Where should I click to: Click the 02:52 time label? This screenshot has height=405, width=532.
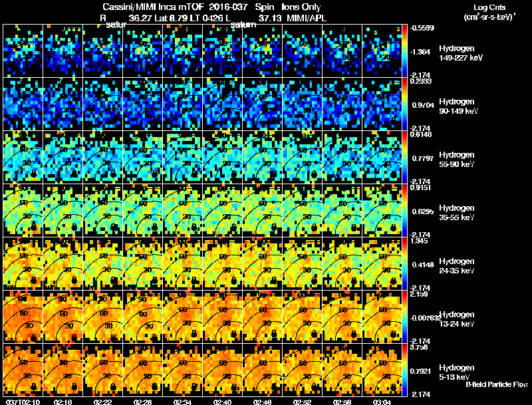(302, 402)
